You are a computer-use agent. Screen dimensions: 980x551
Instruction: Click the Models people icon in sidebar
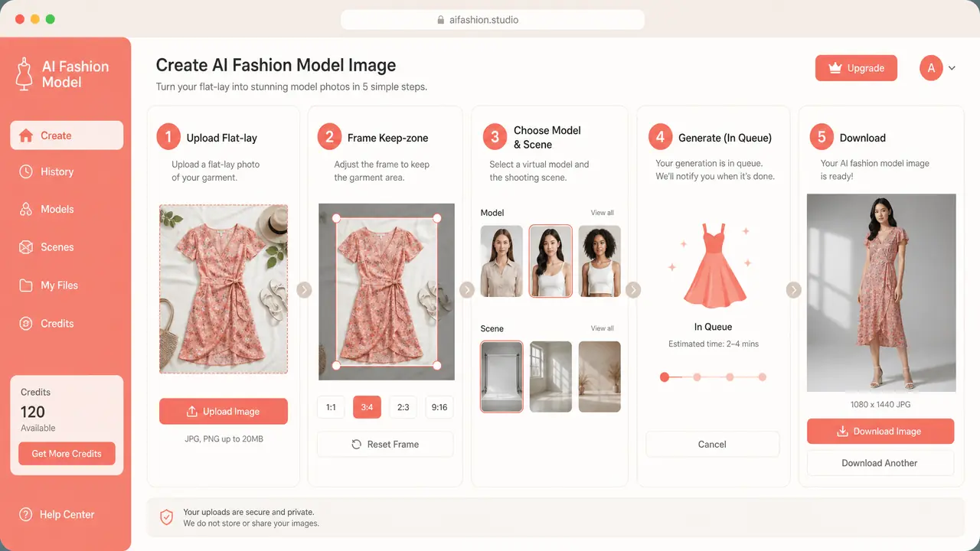(26, 209)
